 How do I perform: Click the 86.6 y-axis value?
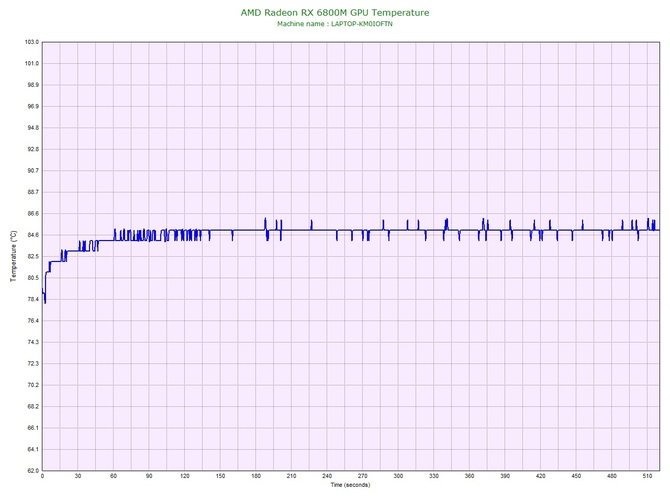(x=32, y=214)
